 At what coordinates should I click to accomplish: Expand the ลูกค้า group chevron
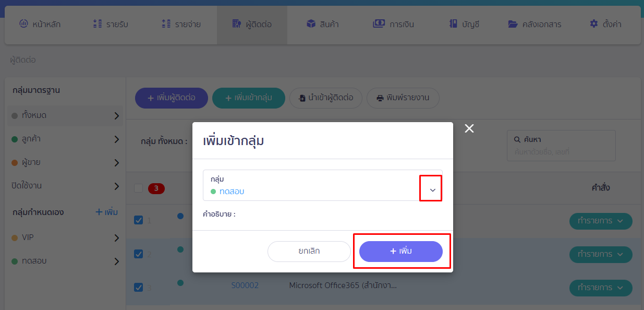tap(118, 139)
